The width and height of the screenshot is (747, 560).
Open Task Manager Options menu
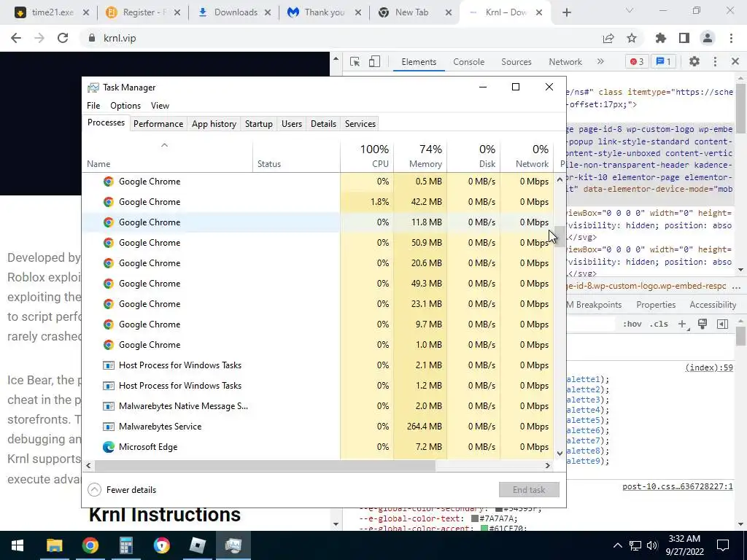click(125, 105)
